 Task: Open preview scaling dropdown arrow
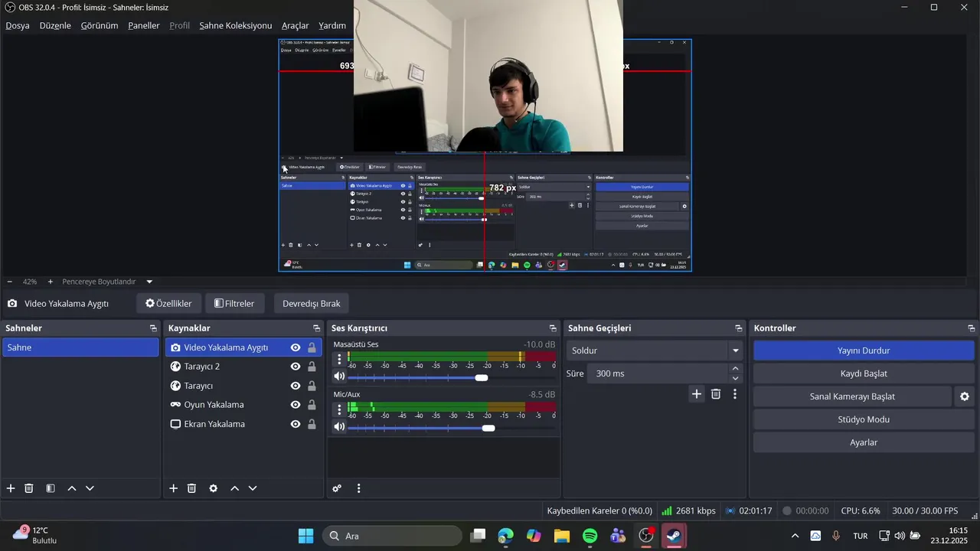click(x=149, y=282)
